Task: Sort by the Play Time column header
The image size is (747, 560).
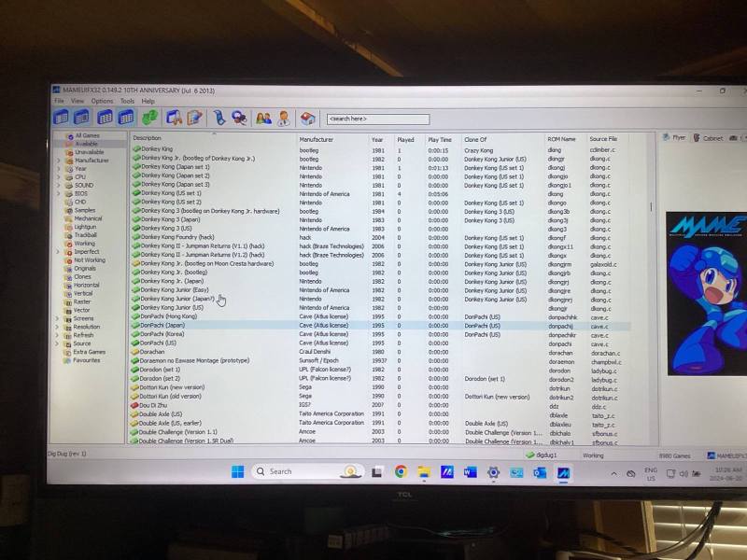Action: (442, 140)
